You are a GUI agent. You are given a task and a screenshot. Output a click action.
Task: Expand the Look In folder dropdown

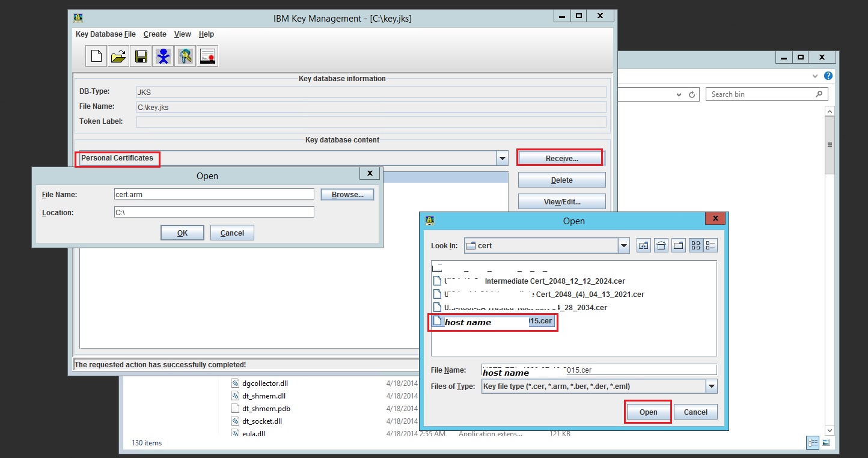click(x=623, y=245)
